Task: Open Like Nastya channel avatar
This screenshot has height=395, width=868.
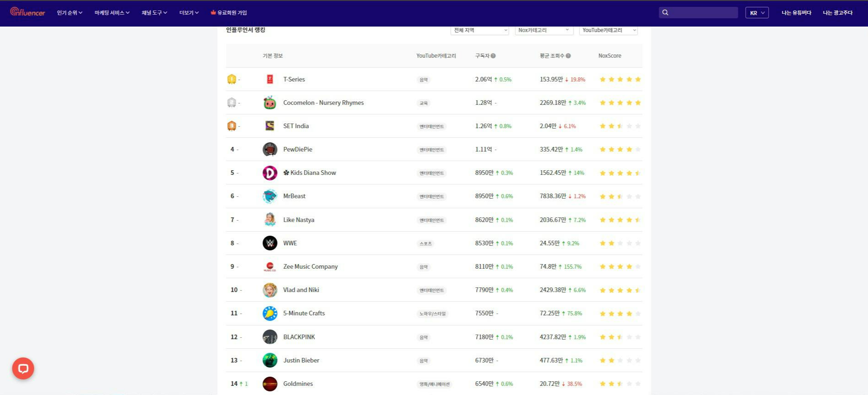Action: click(270, 220)
